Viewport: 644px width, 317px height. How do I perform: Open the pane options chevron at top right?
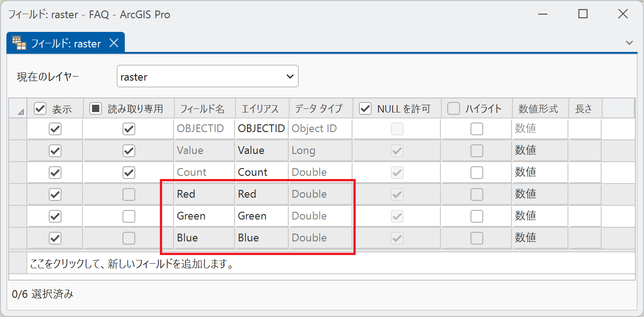(629, 43)
